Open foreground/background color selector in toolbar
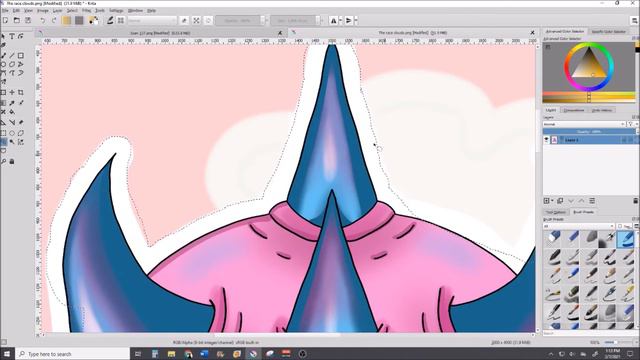Screen dimensions: 640x360 tap(93, 20)
